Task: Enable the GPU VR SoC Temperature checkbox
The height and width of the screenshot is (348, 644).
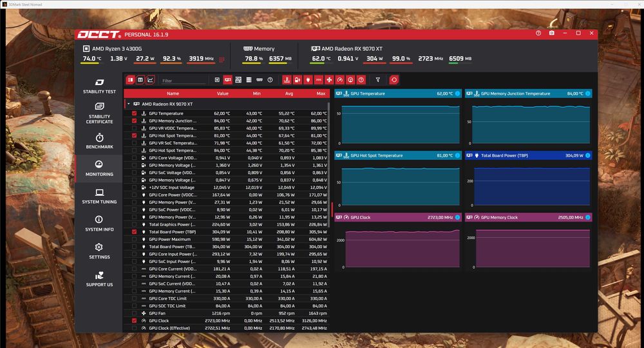Action: click(135, 143)
